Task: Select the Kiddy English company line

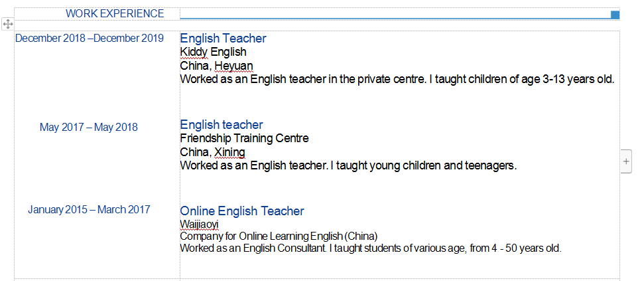Action: click(x=213, y=52)
